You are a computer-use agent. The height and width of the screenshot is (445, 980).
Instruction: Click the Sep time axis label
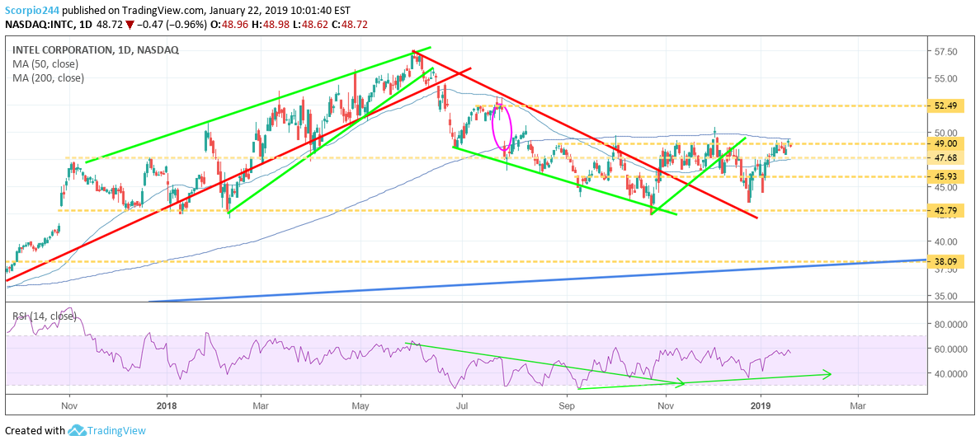click(x=567, y=405)
